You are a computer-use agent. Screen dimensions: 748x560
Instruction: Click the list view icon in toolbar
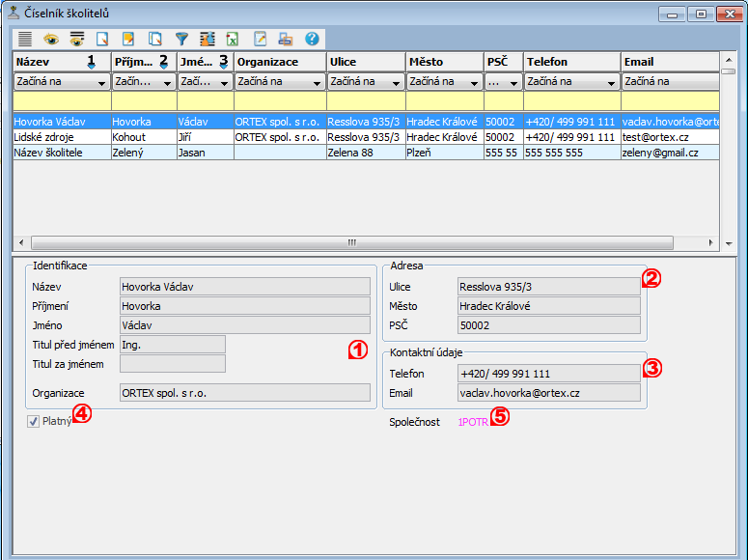coord(25,40)
